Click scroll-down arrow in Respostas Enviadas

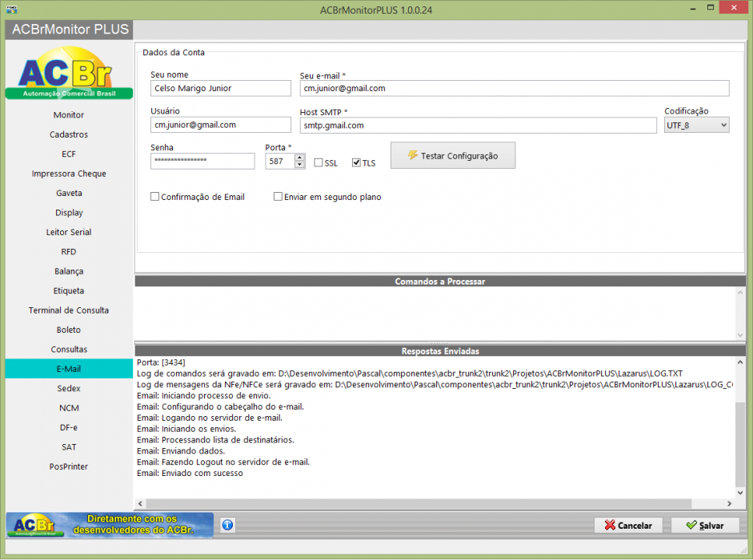(740, 493)
